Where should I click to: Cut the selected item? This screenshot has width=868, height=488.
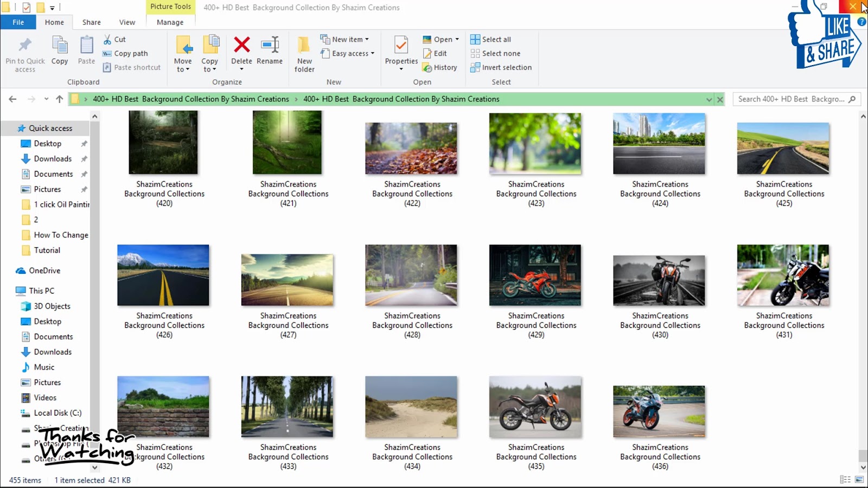point(116,39)
